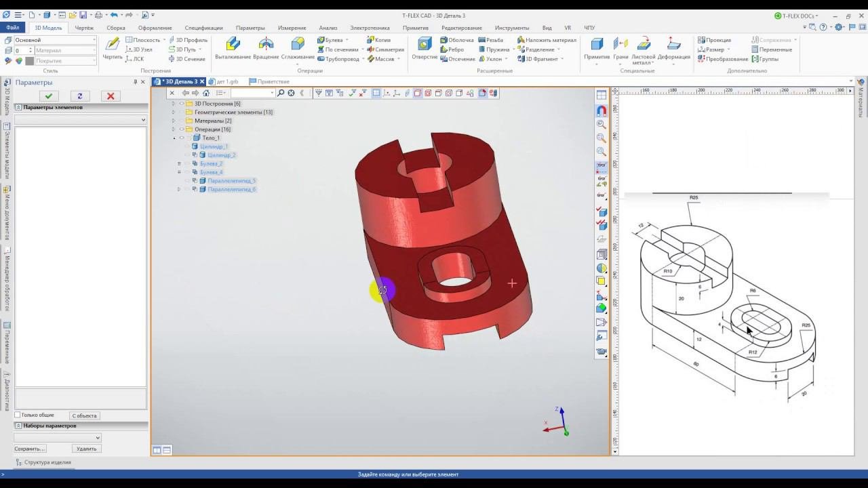Toggle visibility of Параллелепипед_5

[x=187, y=181]
